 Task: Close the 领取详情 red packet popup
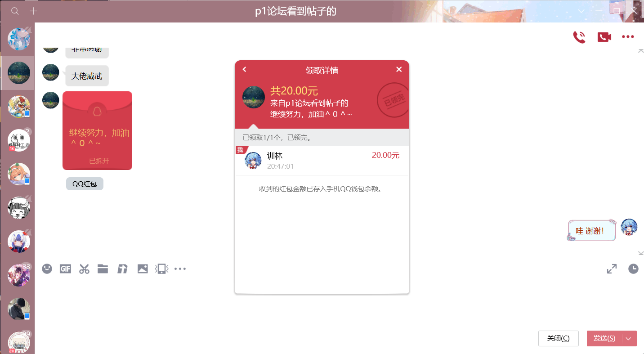tap(399, 69)
